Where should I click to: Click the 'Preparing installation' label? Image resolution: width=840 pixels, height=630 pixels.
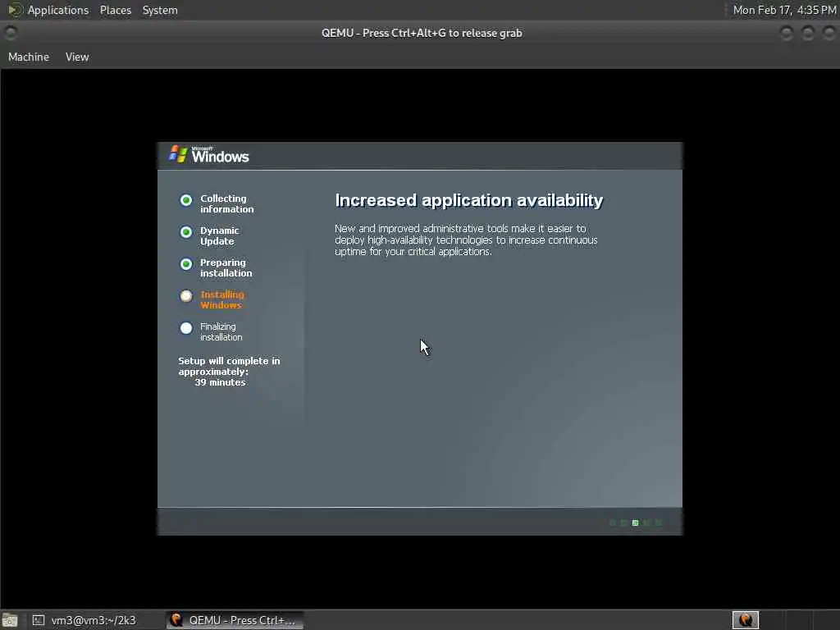(226, 268)
